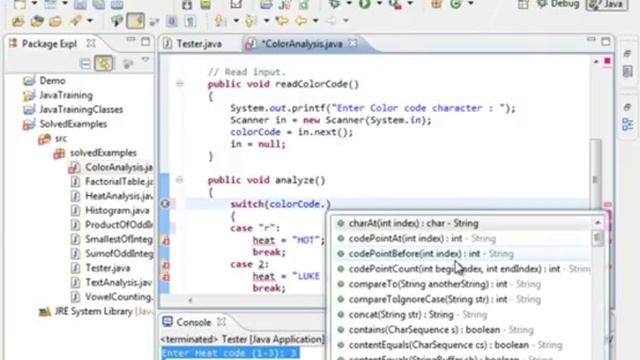Toggle Block Selection Mode icon
Image resolution: width=640 pixels, height=360 pixels.
pos(172,21)
